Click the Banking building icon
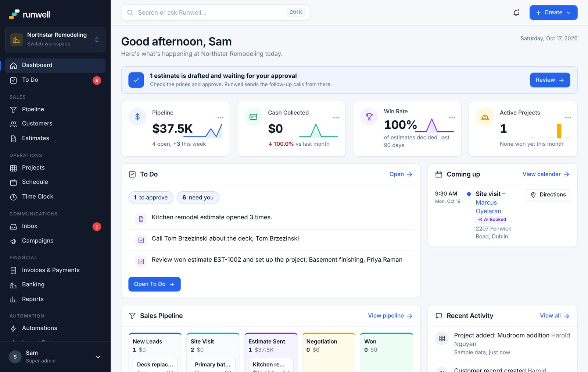588x372 pixels. [13, 285]
